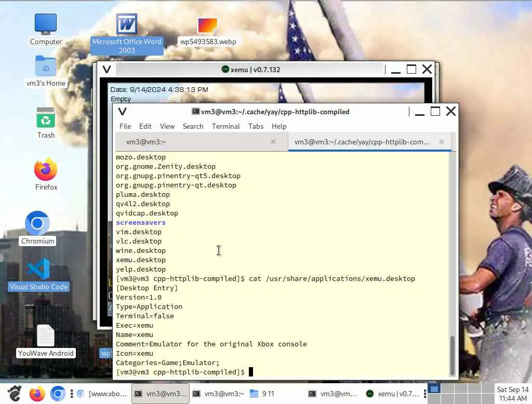532x404 pixels.
Task: Open the panel's main applications menu icon
Action: 14,394
